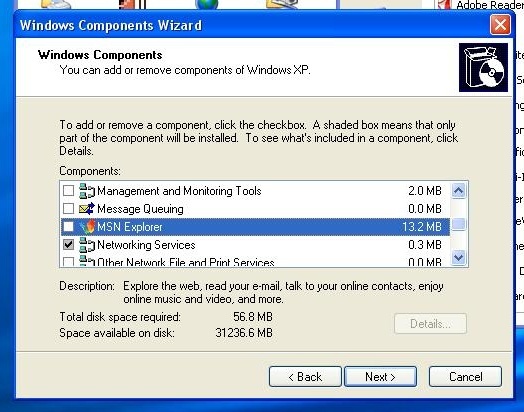Image resolution: width=524 pixels, height=412 pixels.
Task: Click the 56.8 MB total disk space value
Action: tap(253, 317)
